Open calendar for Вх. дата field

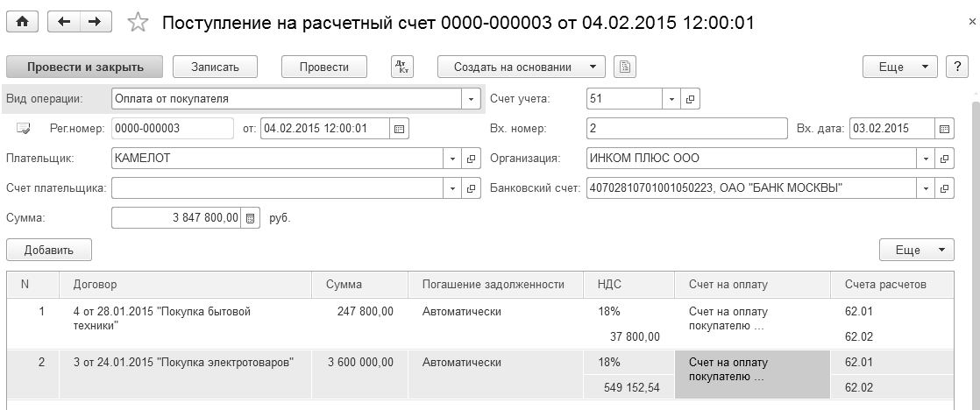pos(944,129)
